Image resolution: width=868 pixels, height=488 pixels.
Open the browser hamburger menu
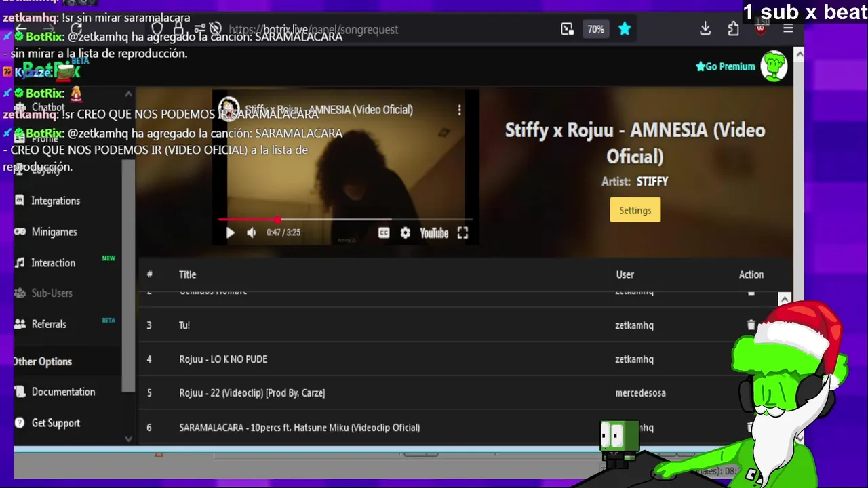788,28
